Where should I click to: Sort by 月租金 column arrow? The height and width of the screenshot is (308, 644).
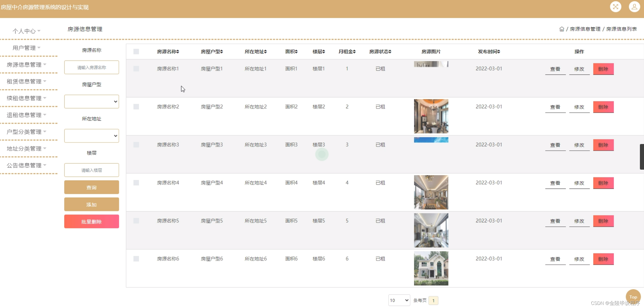click(x=354, y=52)
